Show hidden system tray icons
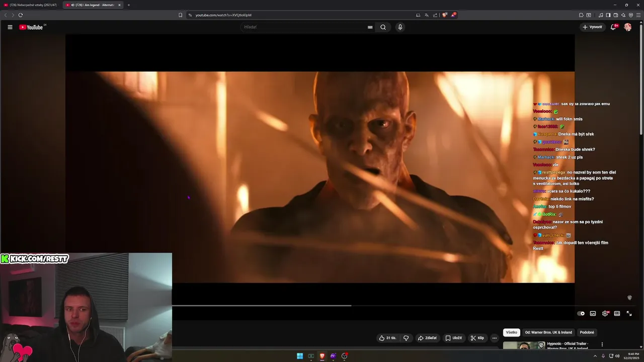This screenshot has width=644, height=362. coord(596,356)
